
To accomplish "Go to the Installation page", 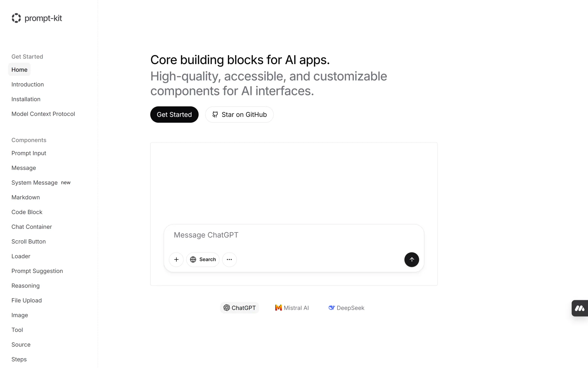I will [x=26, y=99].
